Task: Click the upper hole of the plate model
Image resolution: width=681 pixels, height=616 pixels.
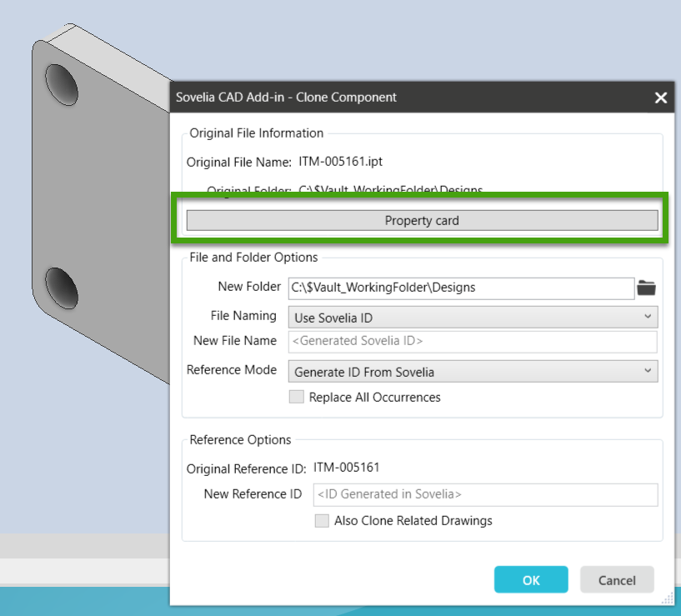Action: [62, 85]
